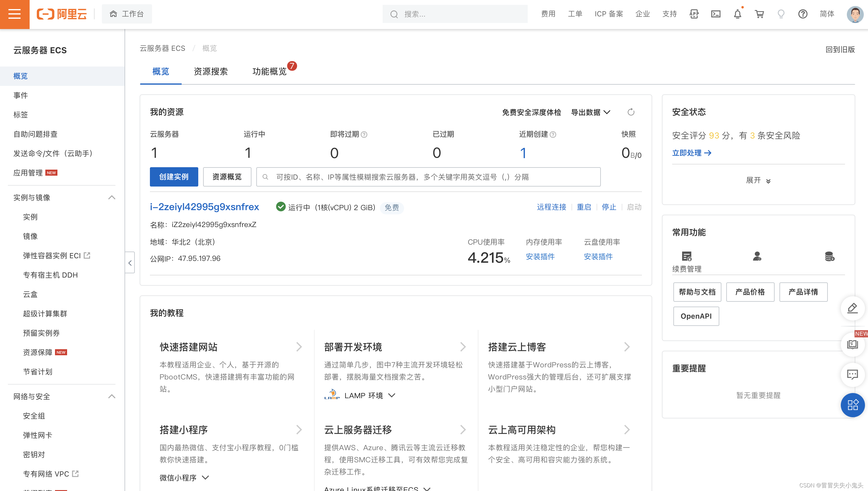Expand 安全状态 with 展开
This screenshot has height=491, width=868.
click(759, 180)
